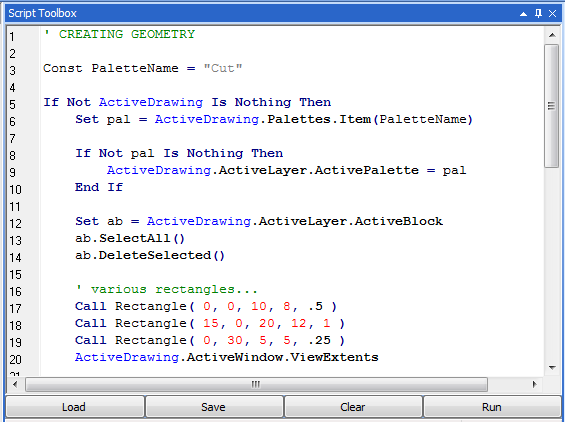Screen dimensions: 565x422
Task: Run the script
Action: pyautogui.click(x=492, y=407)
